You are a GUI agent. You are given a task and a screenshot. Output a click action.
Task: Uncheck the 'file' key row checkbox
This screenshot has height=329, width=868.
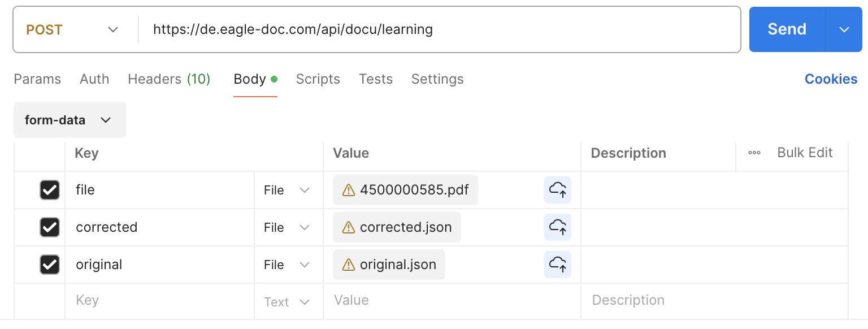point(50,190)
